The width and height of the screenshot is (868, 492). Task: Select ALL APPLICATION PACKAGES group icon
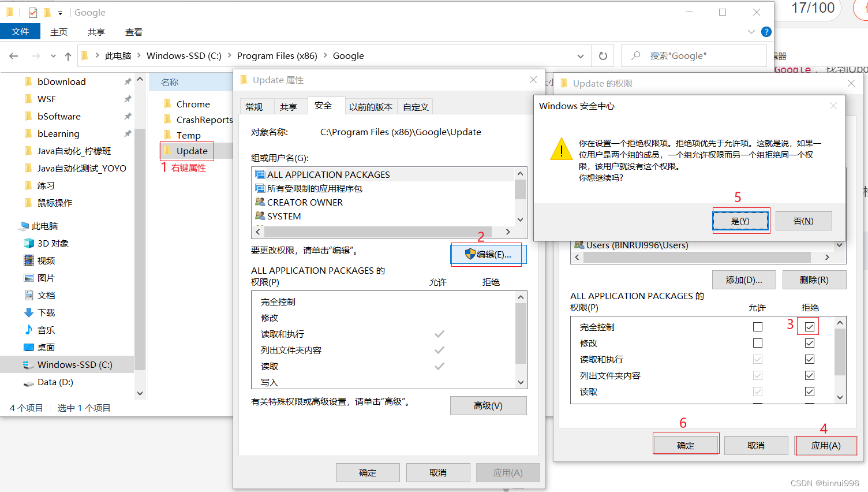[x=260, y=174]
